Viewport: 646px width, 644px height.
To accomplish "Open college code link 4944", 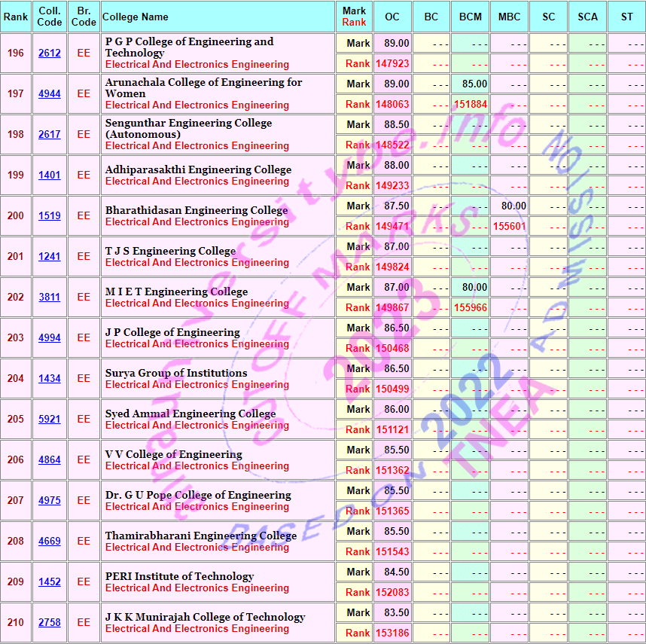I will point(50,94).
